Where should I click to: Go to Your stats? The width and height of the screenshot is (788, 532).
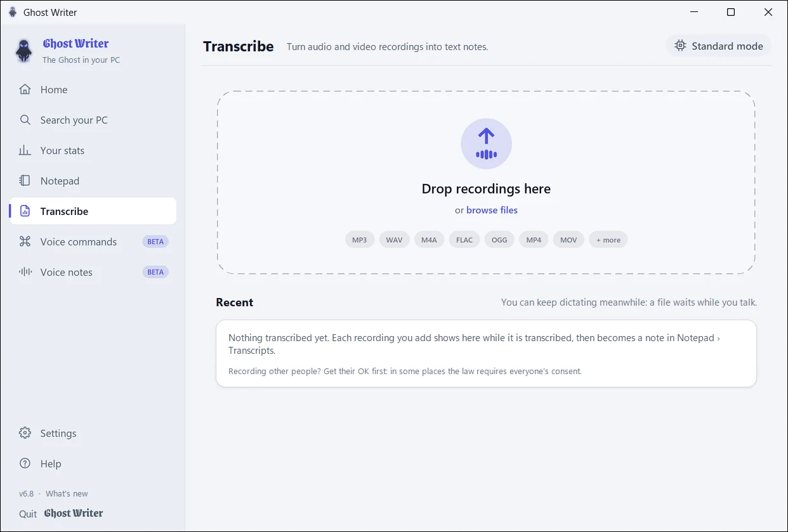click(93, 150)
